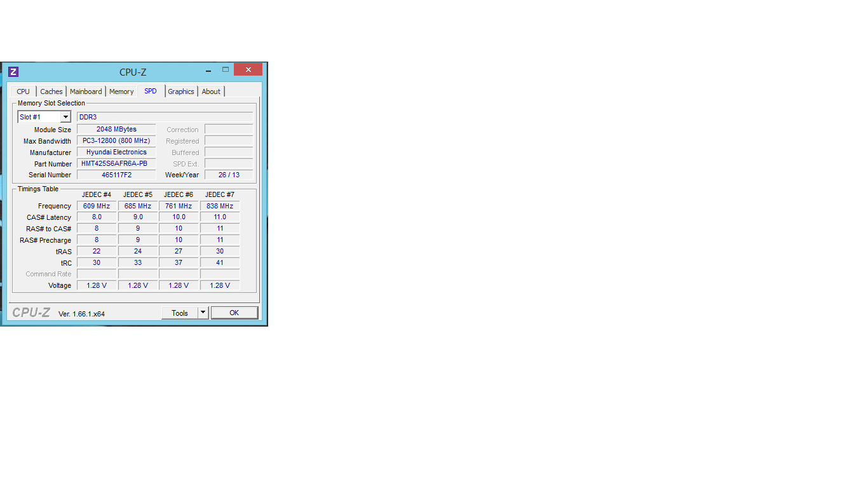Click the RAS# to CAS# row label
Screen dimensions: 868x488
[49, 229]
